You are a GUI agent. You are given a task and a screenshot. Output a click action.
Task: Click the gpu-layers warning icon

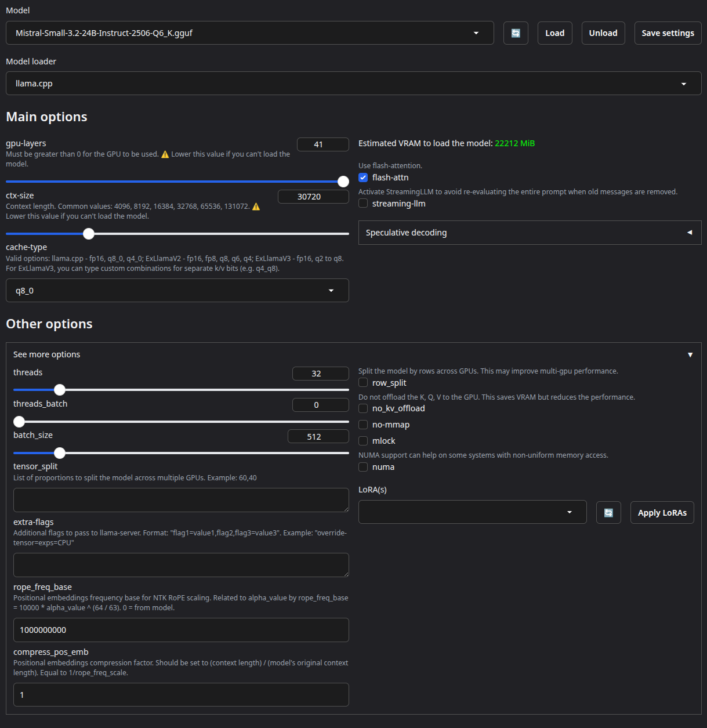[165, 154]
